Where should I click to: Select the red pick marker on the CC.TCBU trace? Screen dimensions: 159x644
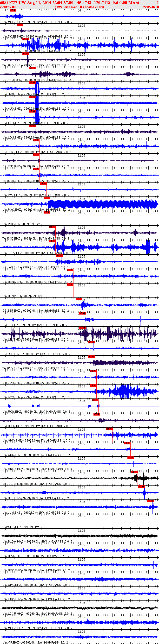(97, 415)
